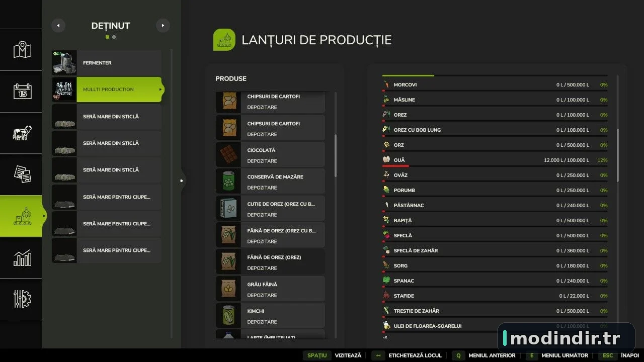Select Conservă de Mazăre product
Screen dimensions: 644x362
(271, 182)
